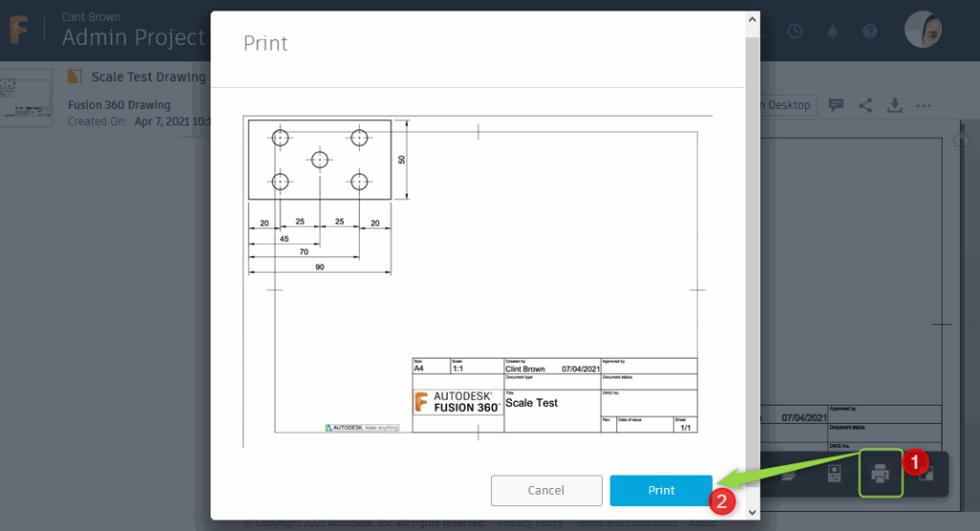Screen dimensions: 980x531
Task: Open the comments speech bubble icon
Action: click(835, 105)
